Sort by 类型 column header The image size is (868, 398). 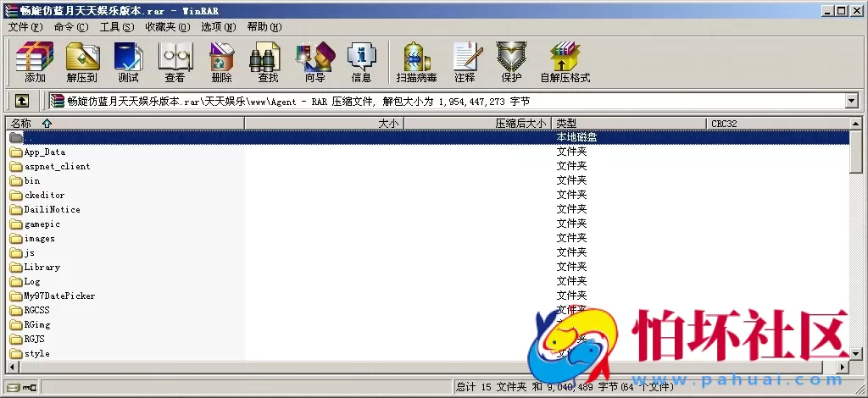[x=630, y=124]
